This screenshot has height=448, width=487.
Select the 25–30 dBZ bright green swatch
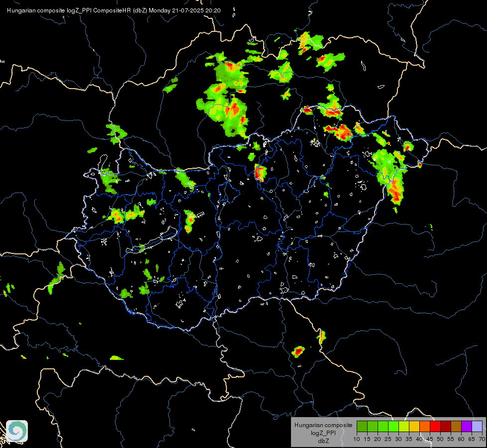click(x=393, y=426)
